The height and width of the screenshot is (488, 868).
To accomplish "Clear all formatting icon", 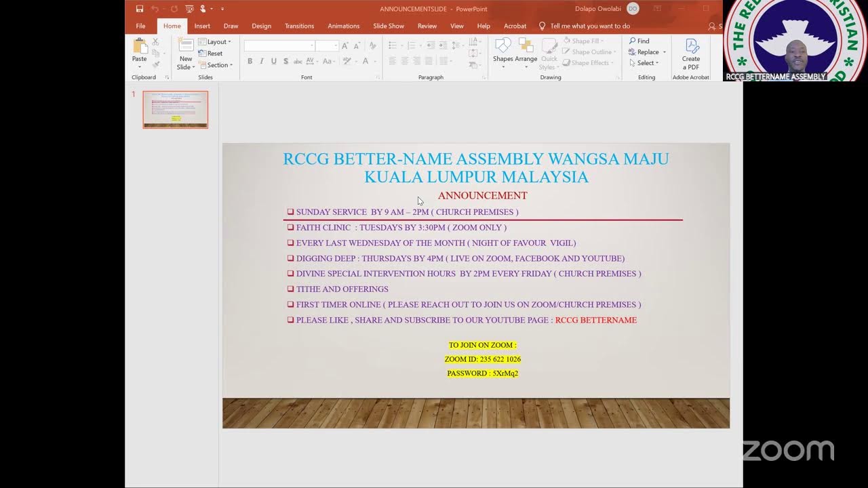I will click(x=372, y=46).
